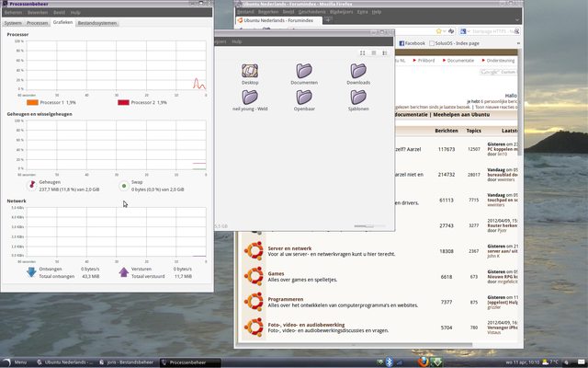Click the file manager zoom slider

369,226
